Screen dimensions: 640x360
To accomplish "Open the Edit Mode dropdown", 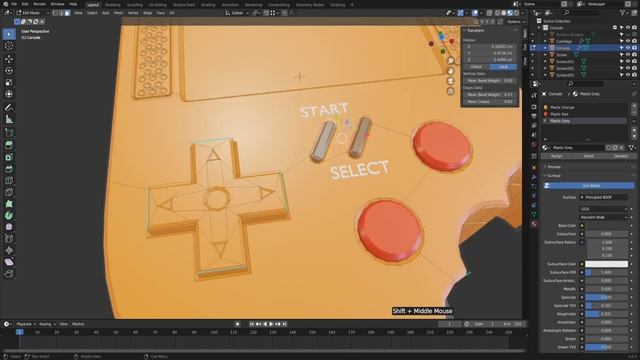I will click(32, 13).
